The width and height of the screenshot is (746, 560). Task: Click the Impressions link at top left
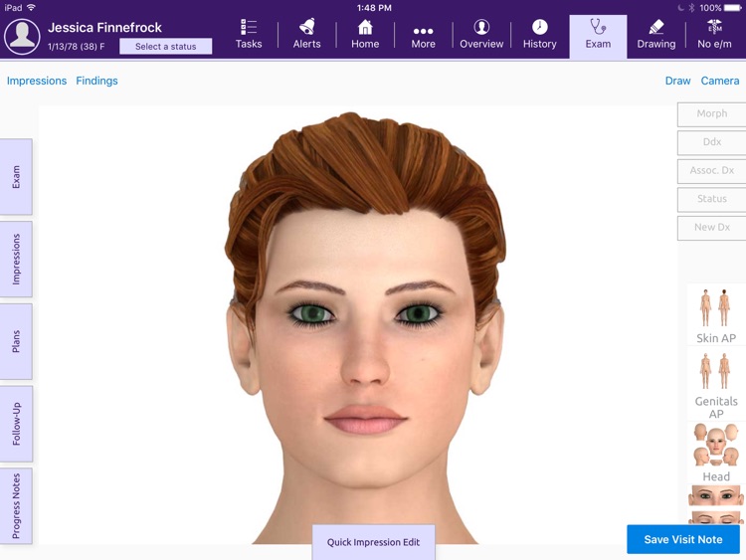click(x=37, y=81)
